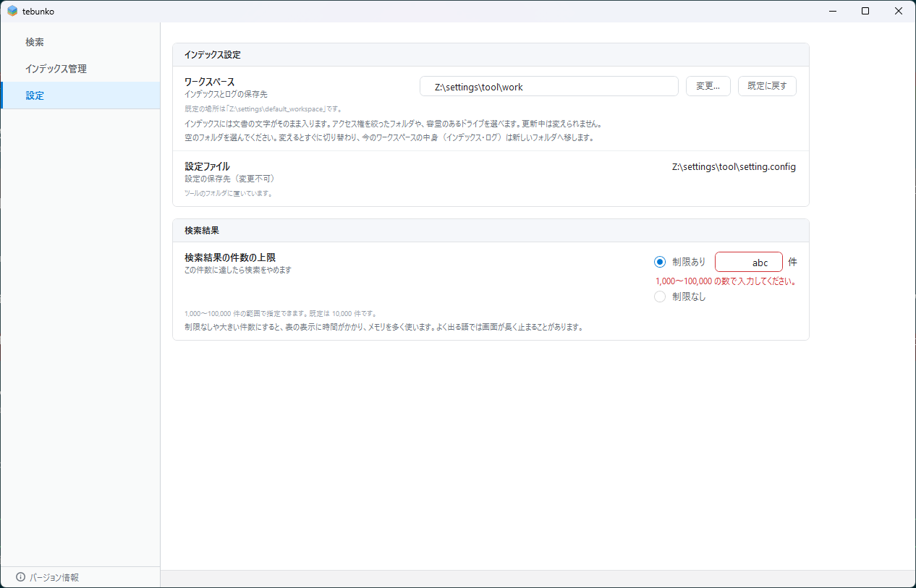Screen dimensions: 916x588
Task: Click the tebunko app icon in the title bar
Action: (12, 11)
